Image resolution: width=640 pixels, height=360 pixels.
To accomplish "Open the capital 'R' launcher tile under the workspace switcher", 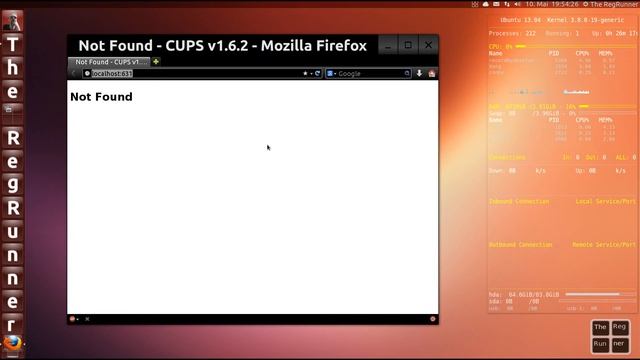I will click(12, 138).
